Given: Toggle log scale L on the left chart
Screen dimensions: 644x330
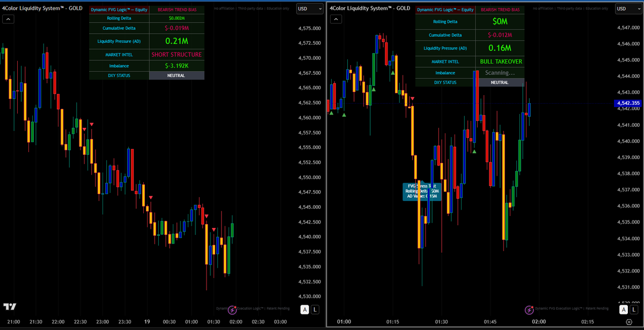Looking at the screenshot, I should pos(314,309).
